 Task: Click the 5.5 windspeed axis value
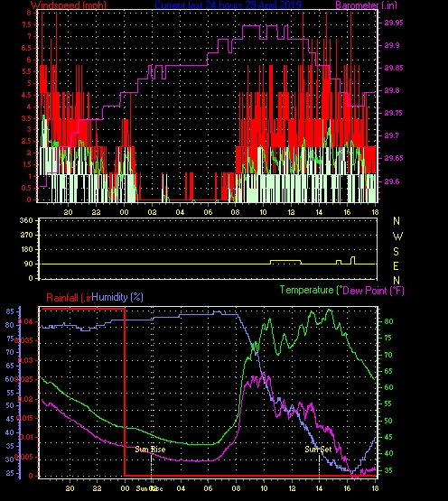27,71
